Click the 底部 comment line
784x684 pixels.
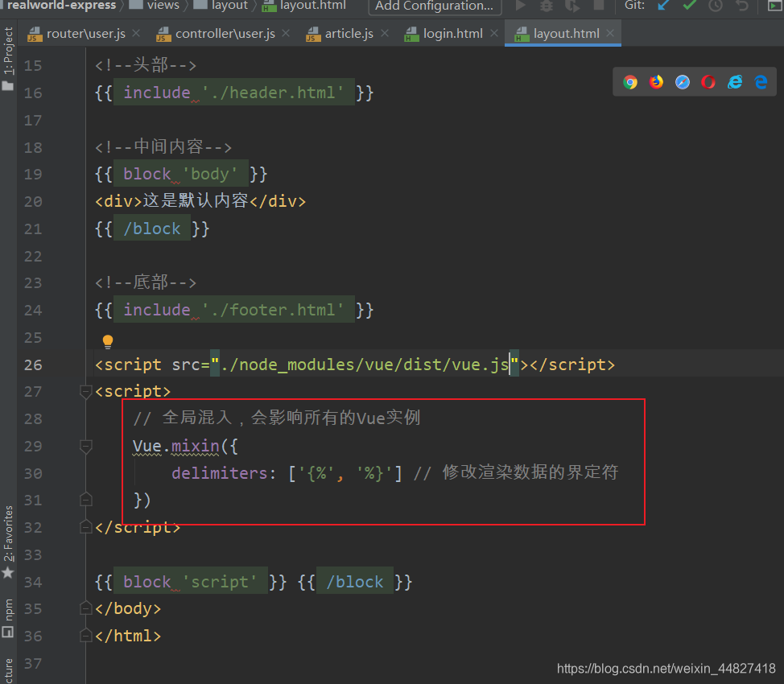[146, 282]
